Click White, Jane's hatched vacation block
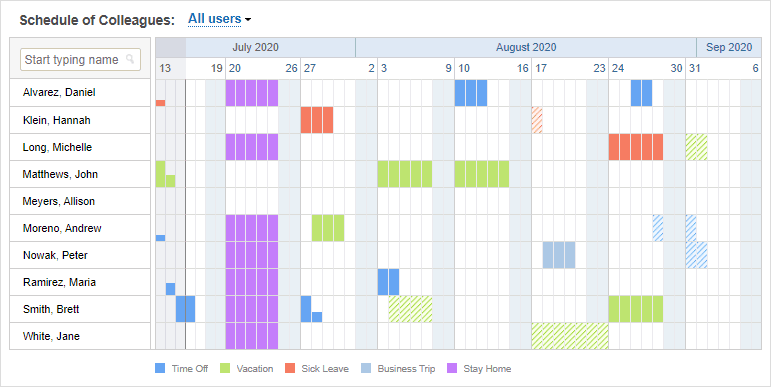The height and width of the screenshot is (387, 771). click(570, 336)
